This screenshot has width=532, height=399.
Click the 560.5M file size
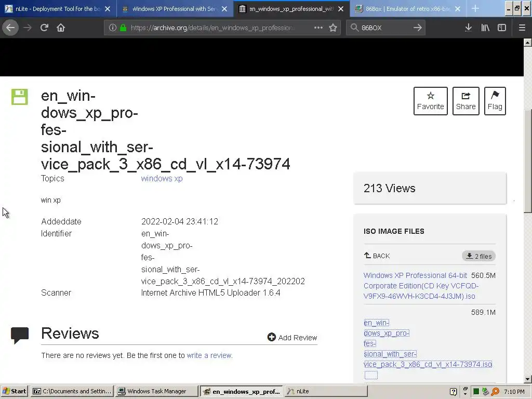tap(483, 275)
